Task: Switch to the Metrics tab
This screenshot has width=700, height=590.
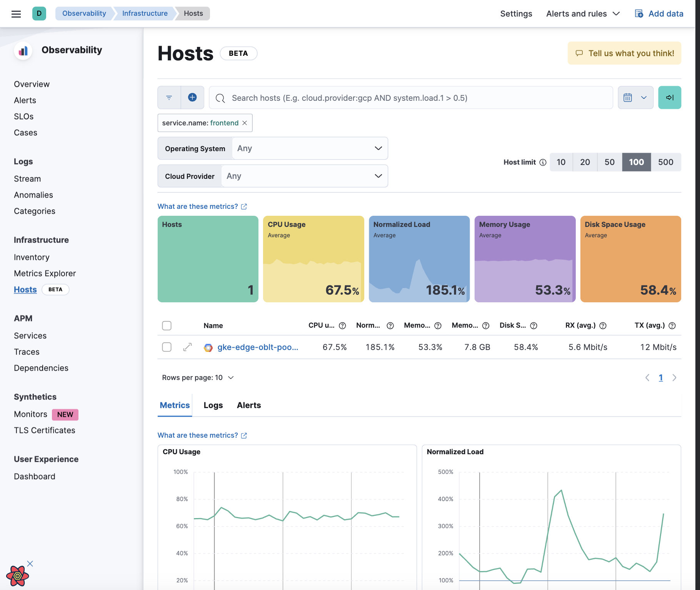Action: click(x=175, y=405)
